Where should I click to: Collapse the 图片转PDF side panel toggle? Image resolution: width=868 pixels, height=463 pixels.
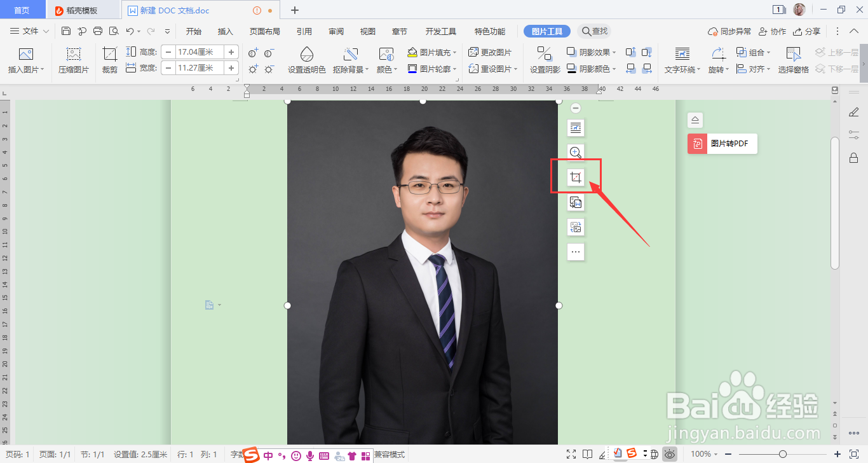coord(695,120)
